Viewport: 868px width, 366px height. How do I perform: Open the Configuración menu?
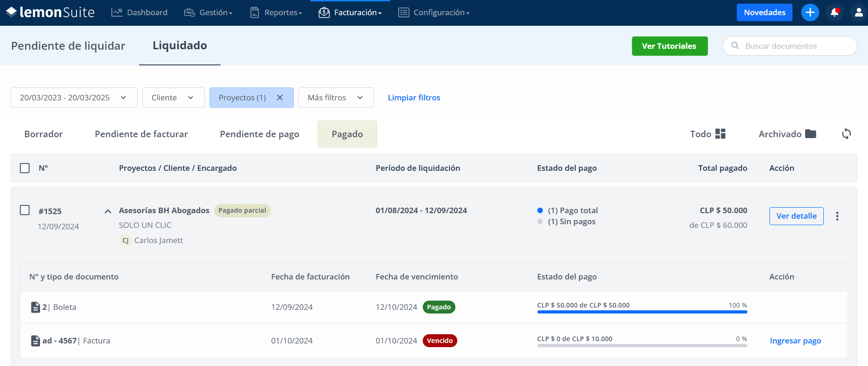(x=434, y=12)
